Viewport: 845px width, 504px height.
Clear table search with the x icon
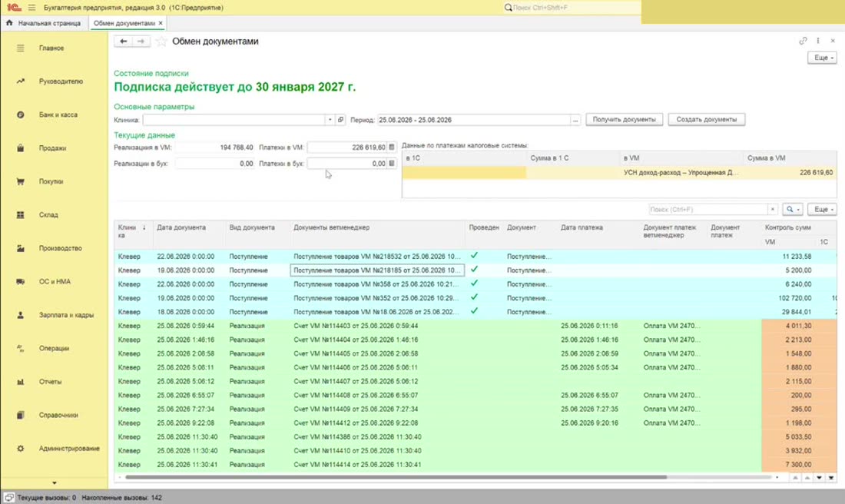pyautogui.click(x=772, y=209)
